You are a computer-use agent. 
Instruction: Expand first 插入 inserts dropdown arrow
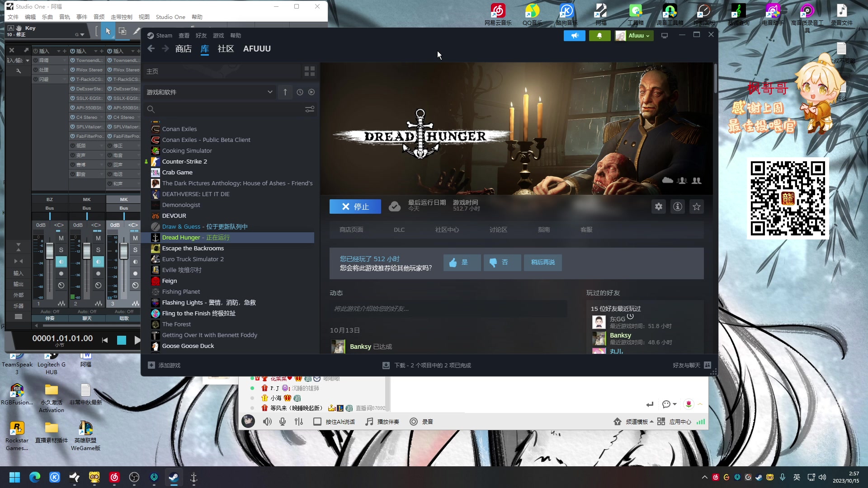click(58, 51)
